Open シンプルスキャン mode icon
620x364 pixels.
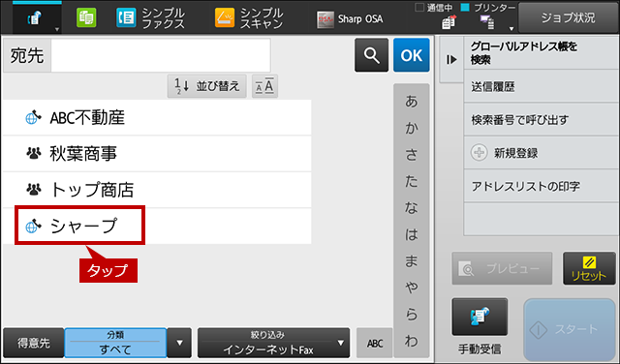click(225, 18)
